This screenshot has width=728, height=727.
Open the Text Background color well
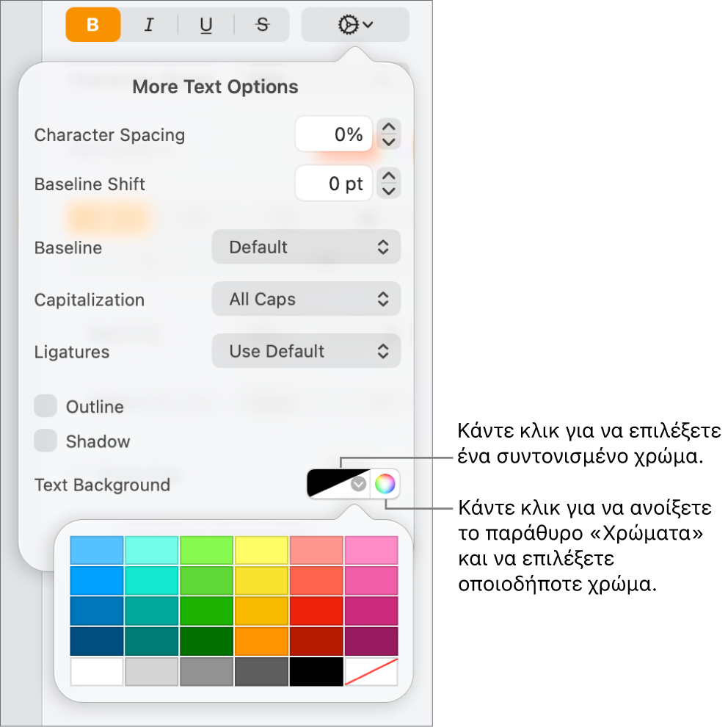(338, 484)
